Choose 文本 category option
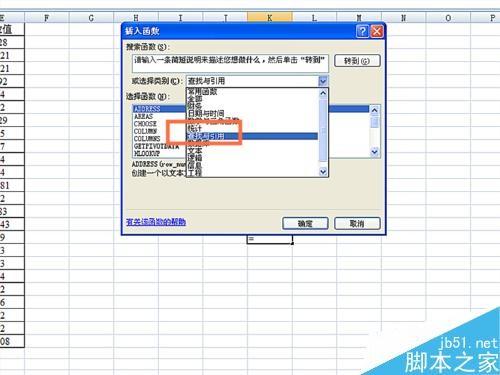Viewport: 500px width, 375px height. tap(195, 151)
